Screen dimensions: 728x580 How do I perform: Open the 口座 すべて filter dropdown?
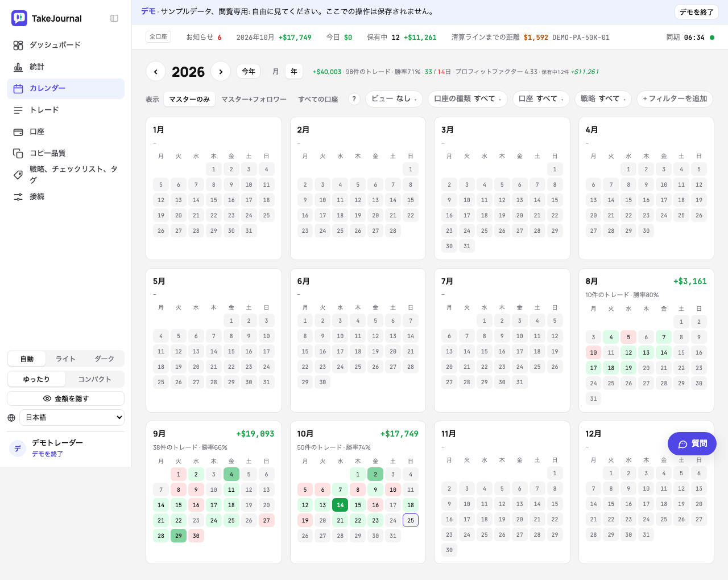coord(541,98)
